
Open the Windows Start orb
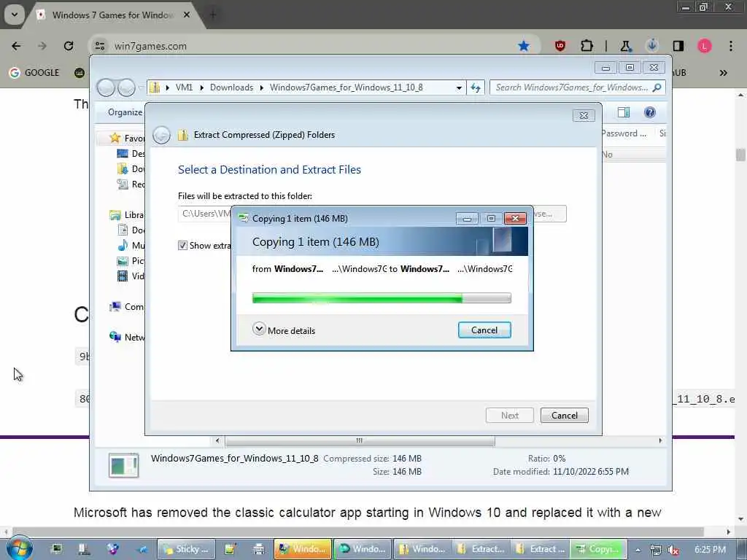tap(20, 548)
